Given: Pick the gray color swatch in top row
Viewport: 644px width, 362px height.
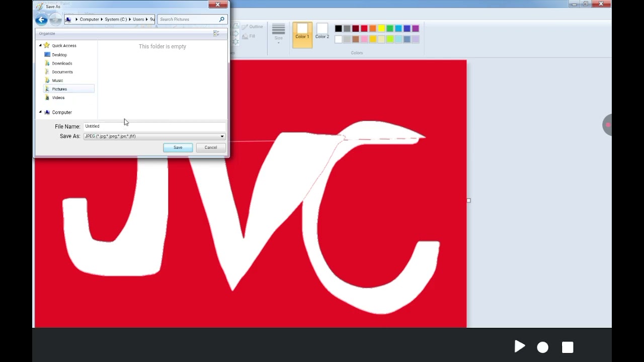Looking at the screenshot, I should pos(347,29).
